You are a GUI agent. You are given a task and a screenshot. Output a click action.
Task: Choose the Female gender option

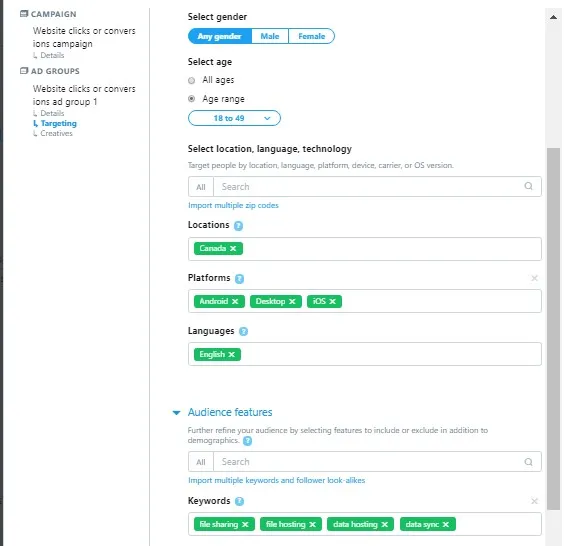[x=311, y=36]
